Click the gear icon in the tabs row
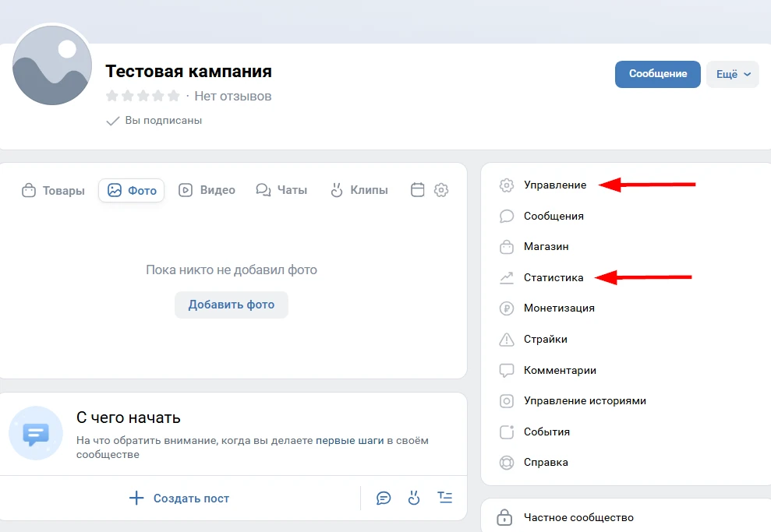Image resolution: width=771 pixels, height=532 pixels. click(x=441, y=190)
